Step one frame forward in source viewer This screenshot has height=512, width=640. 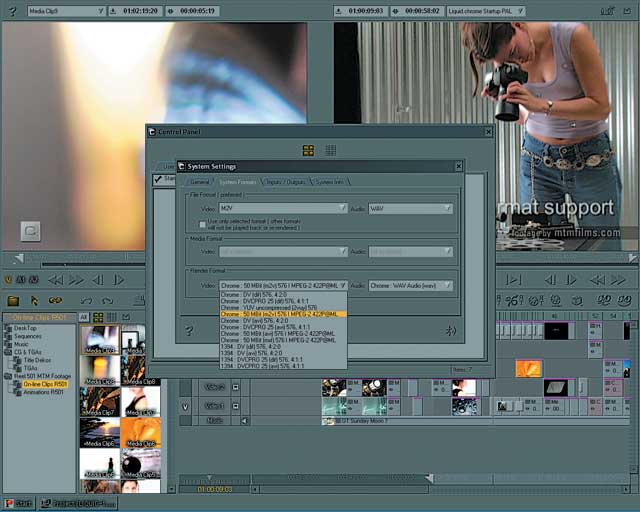118,280
